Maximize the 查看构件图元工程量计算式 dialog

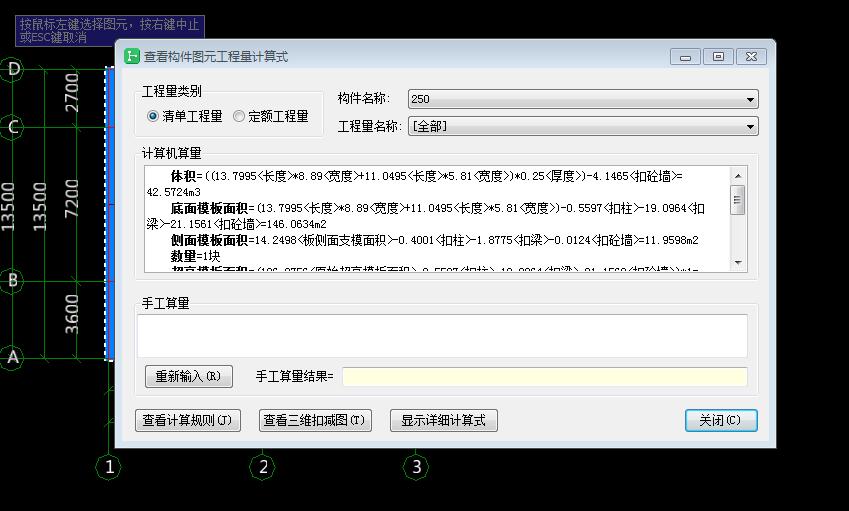point(718,57)
